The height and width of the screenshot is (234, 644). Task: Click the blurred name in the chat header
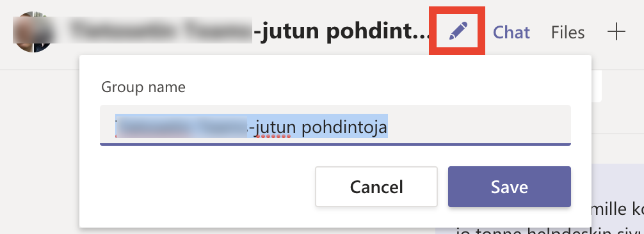(x=160, y=29)
